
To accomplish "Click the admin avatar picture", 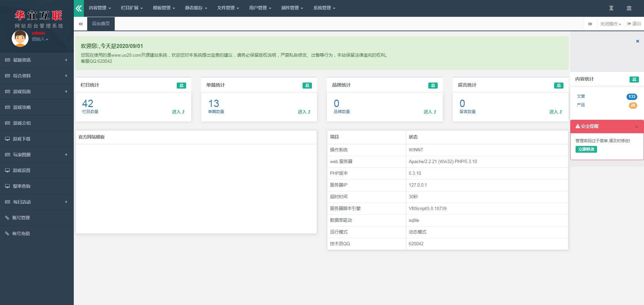I will (x=20, y=39).
